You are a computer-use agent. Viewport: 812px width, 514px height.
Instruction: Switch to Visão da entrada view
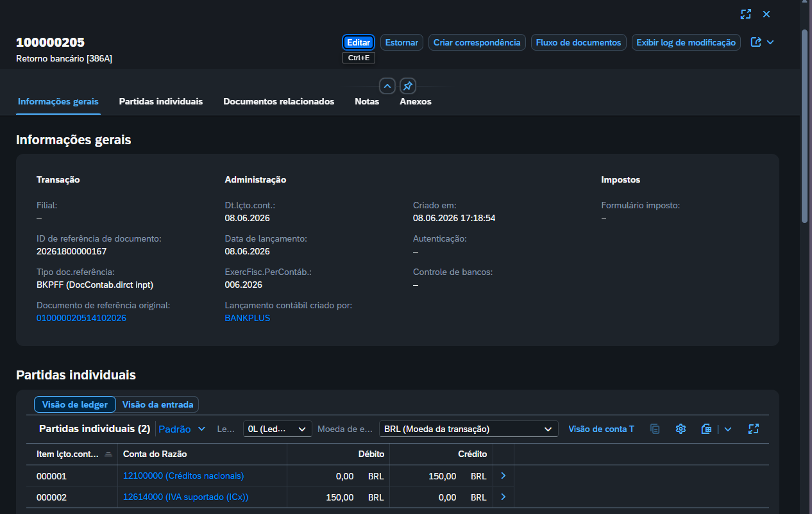[158, 404]
